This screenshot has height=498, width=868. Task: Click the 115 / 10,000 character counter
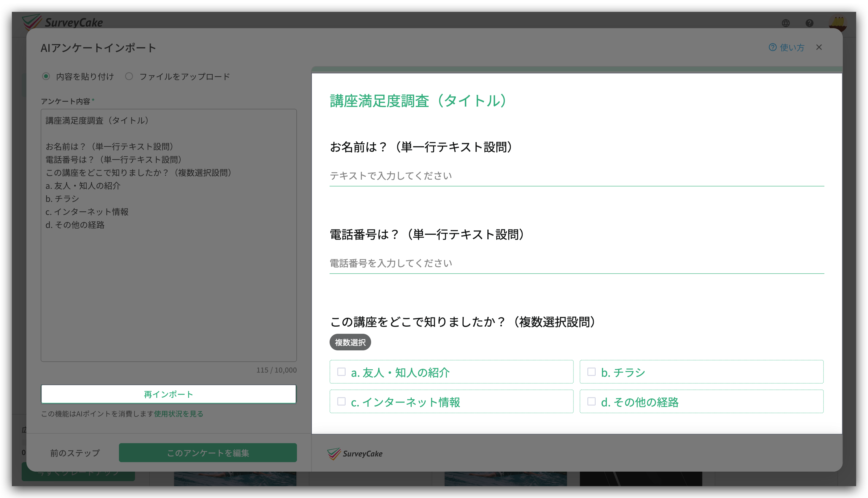[x=276, y=370]
